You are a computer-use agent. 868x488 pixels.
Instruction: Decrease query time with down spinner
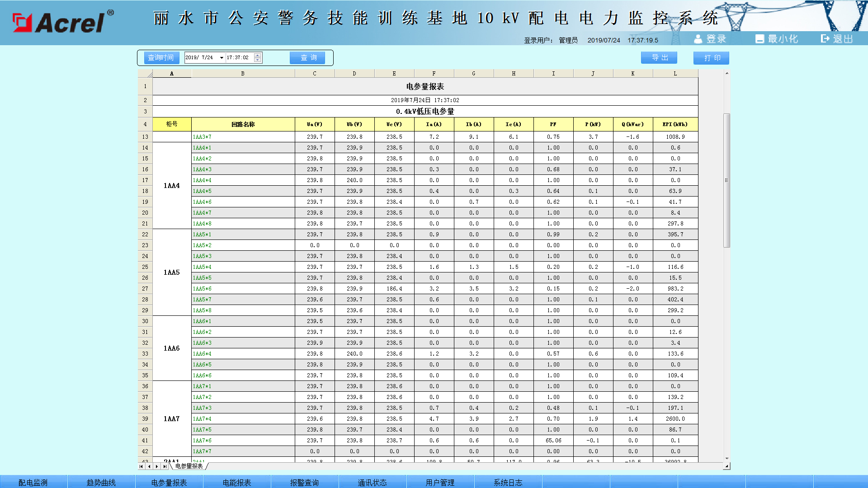(257, 60)
